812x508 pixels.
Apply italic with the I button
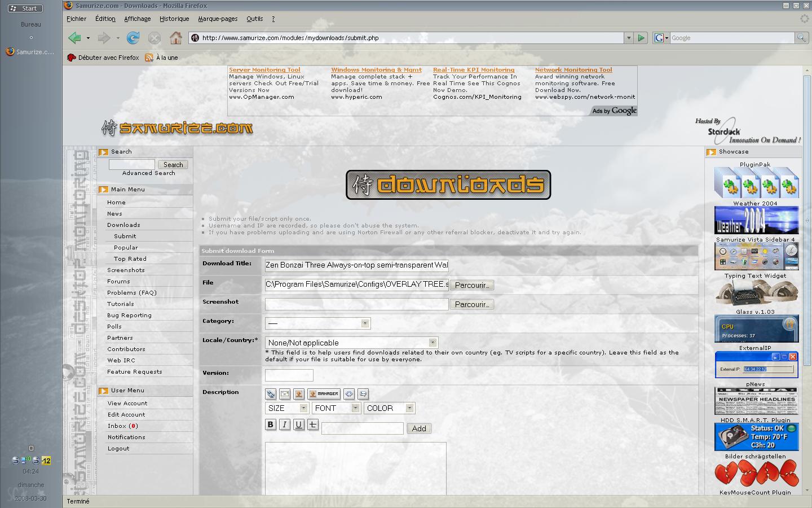(285, 424)
